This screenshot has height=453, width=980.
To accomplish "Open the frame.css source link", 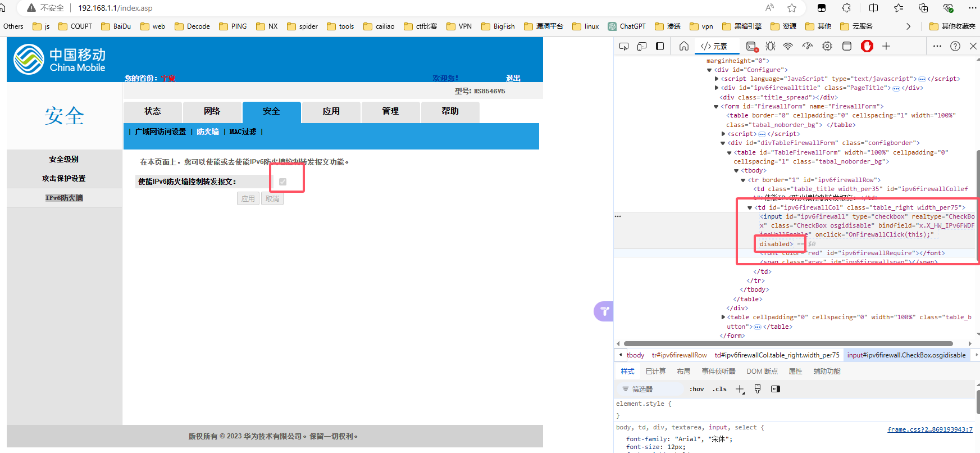I will (930, 429).
